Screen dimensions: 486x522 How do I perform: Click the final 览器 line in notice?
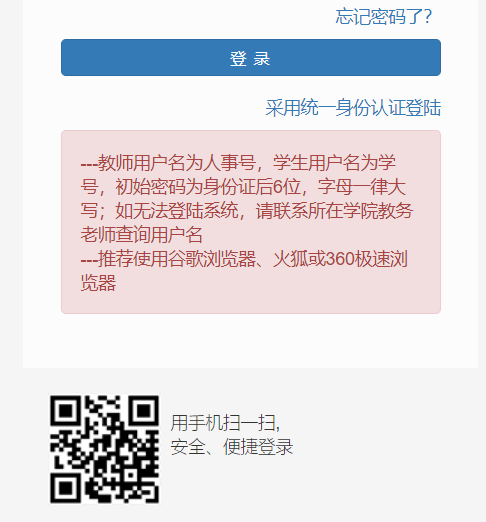point(98,283)
